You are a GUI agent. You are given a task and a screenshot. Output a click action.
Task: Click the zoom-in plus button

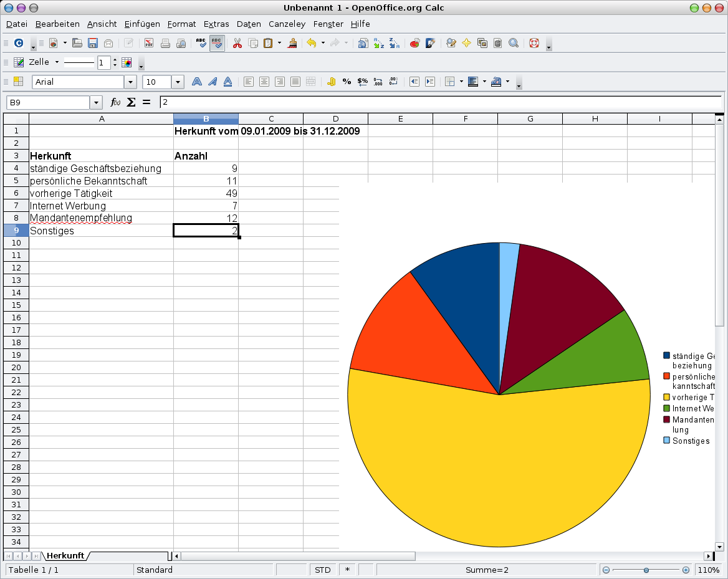[x=686, y=570]
